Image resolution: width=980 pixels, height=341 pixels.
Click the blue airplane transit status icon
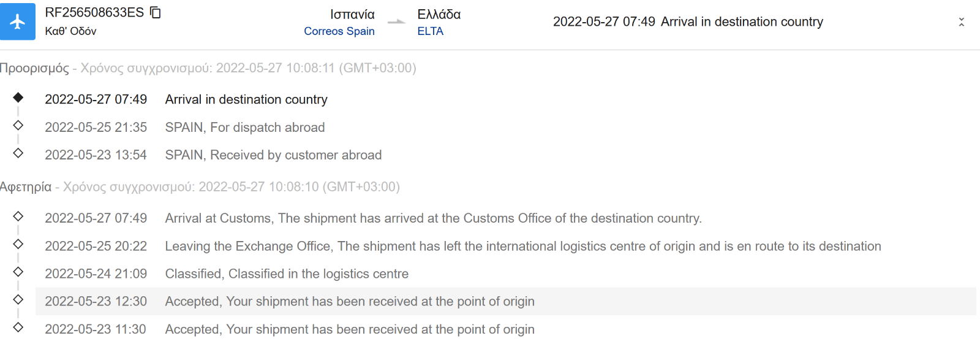coord(18,21)
